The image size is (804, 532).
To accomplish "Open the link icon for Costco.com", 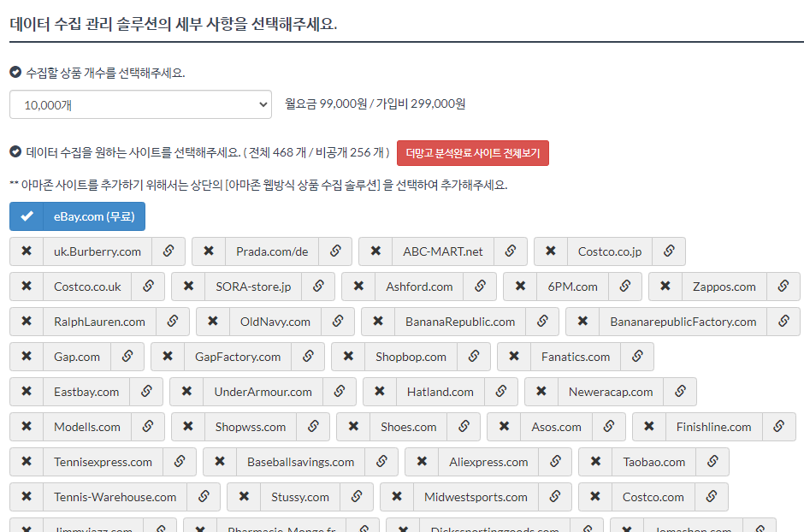I will click(711, 497).
